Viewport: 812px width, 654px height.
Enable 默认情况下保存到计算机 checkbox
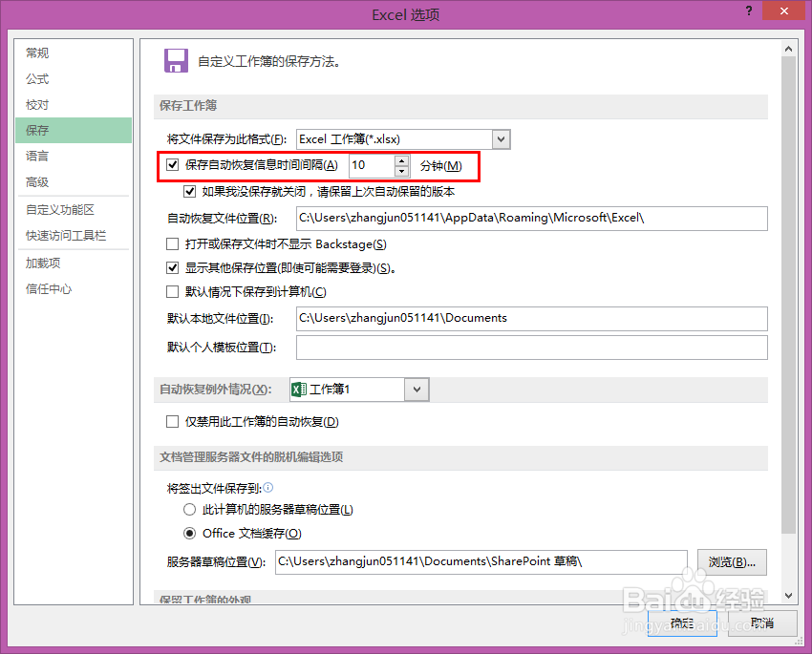pyautogui.click(x=173, y=292)
